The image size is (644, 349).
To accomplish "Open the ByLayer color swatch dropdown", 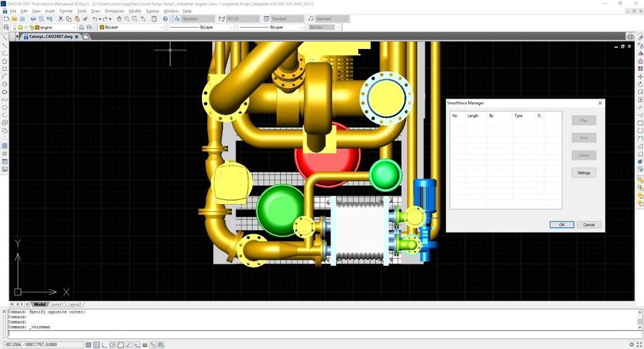I will [133, 28].
